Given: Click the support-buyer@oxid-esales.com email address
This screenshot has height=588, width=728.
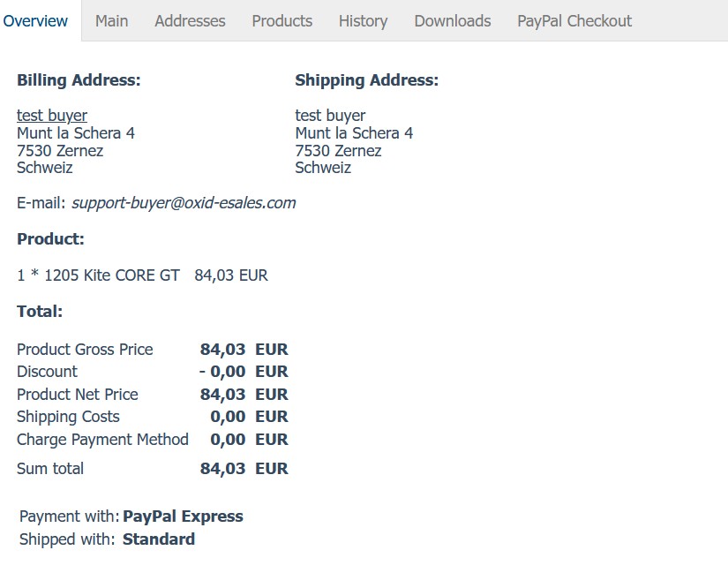Looking at the screenshot, I should (184, 203).
